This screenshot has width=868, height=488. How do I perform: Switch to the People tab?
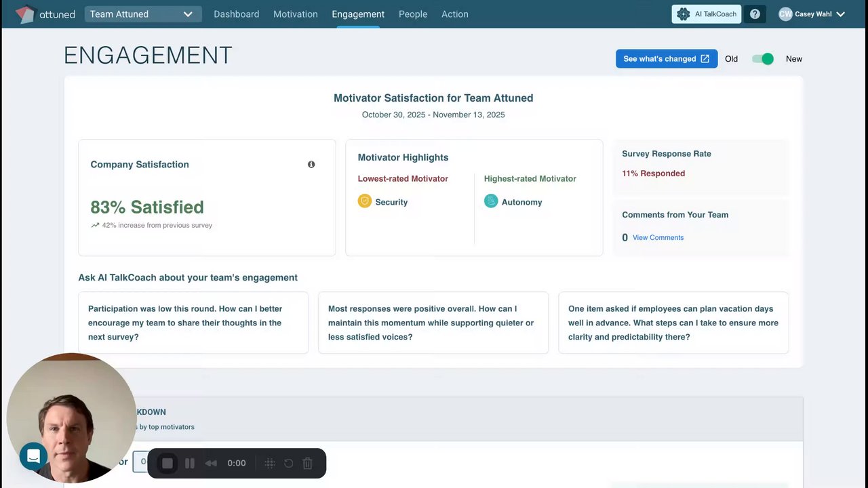[x=413, y=14]
